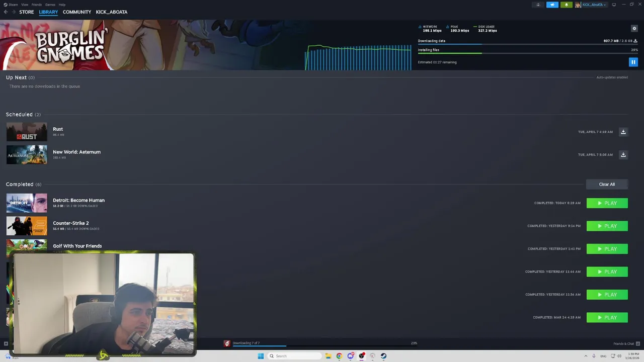This screenshot has height=362, width=644.
Task: Open Detroit: Become Human thumbnail
Action: coord(27,203)
